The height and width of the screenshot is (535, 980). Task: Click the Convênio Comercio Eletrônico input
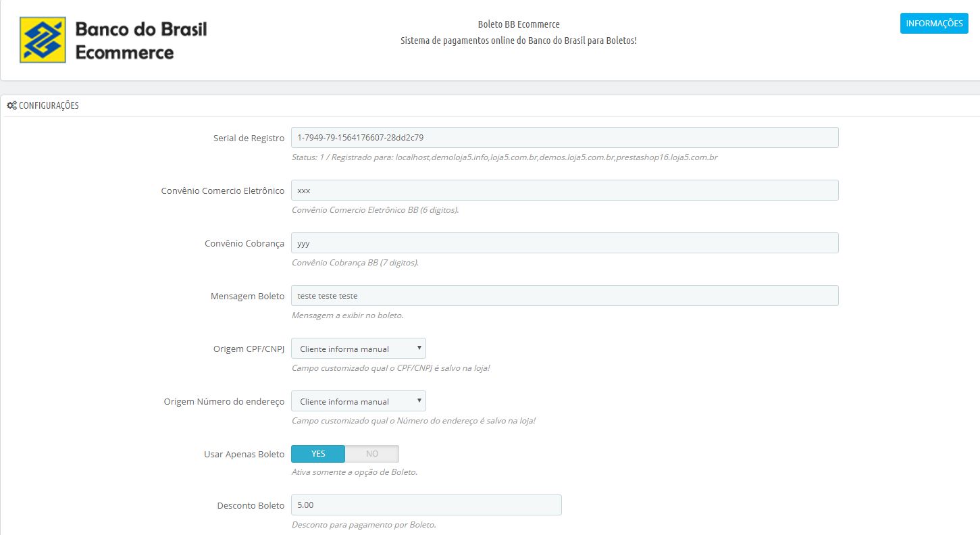[564, 190]
